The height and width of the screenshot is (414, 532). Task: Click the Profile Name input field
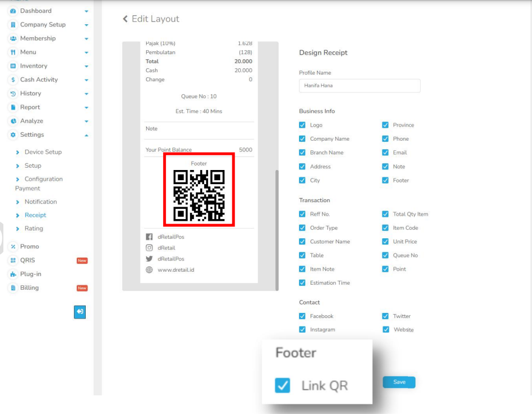(359, 86)
